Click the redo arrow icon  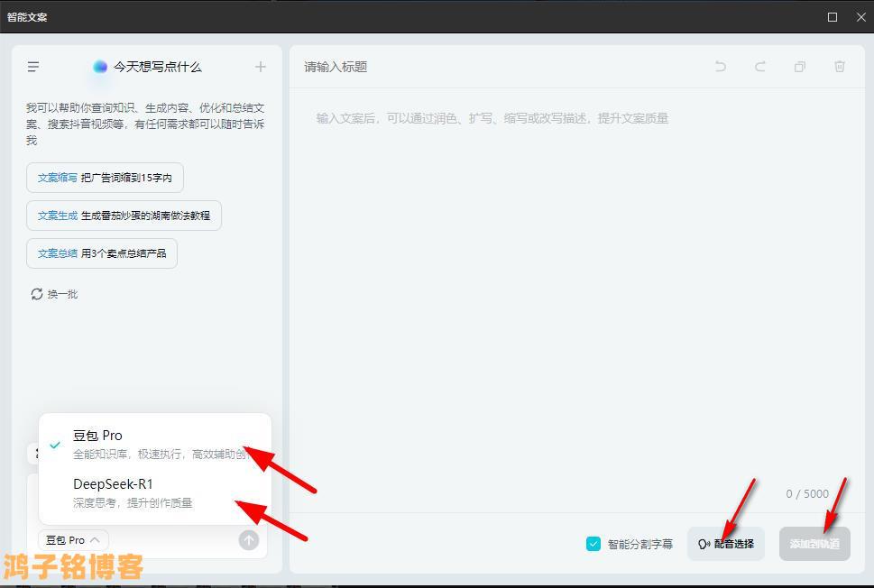pos(759,67)
